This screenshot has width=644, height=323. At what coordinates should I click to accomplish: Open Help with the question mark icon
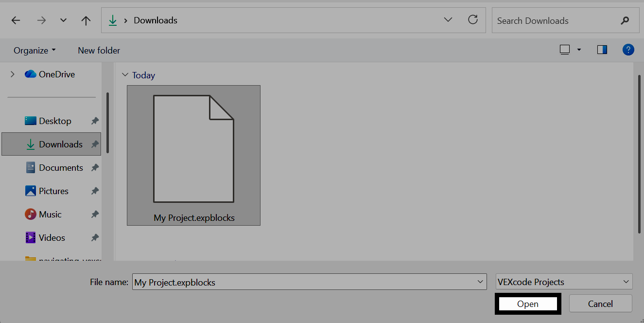tap(628, 50)
